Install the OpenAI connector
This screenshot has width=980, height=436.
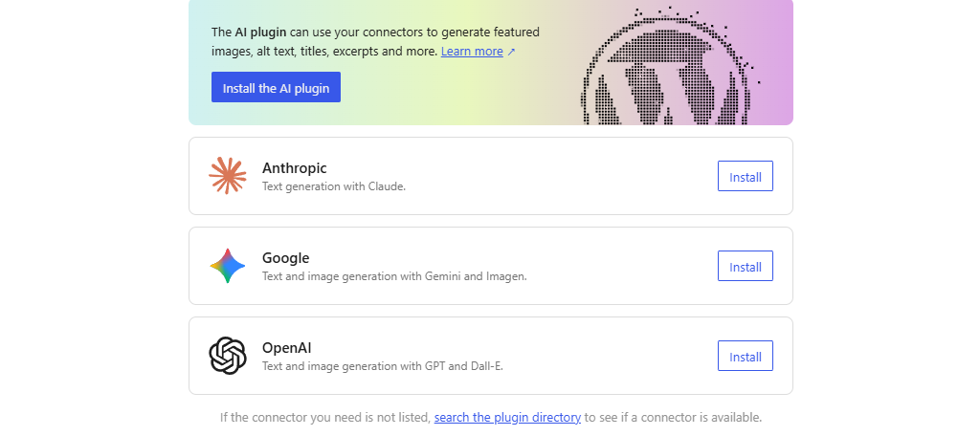coord(745,356)
